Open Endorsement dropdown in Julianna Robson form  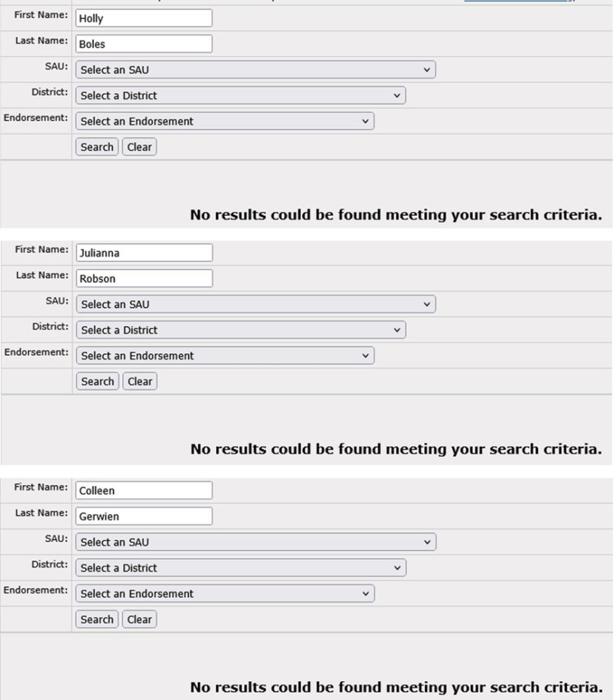pos(225,356)
